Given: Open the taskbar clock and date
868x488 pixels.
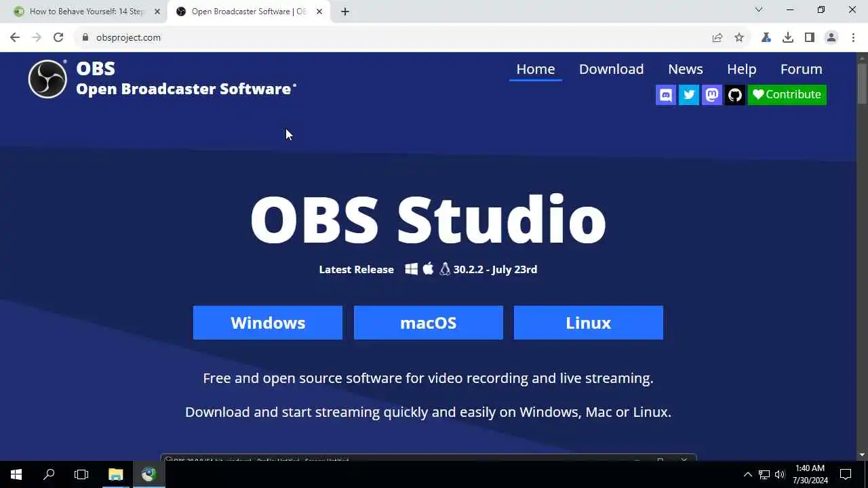Looking at the screenshot, I should point(810,474).
